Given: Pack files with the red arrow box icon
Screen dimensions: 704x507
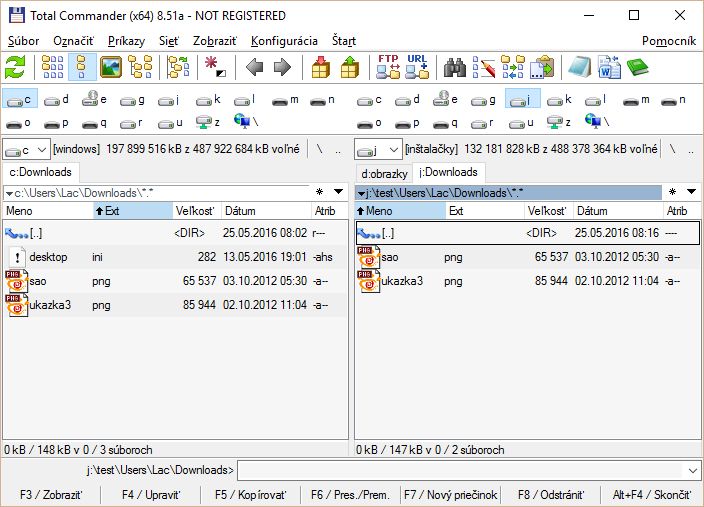Looking at the screenshot, I should 321,67.
